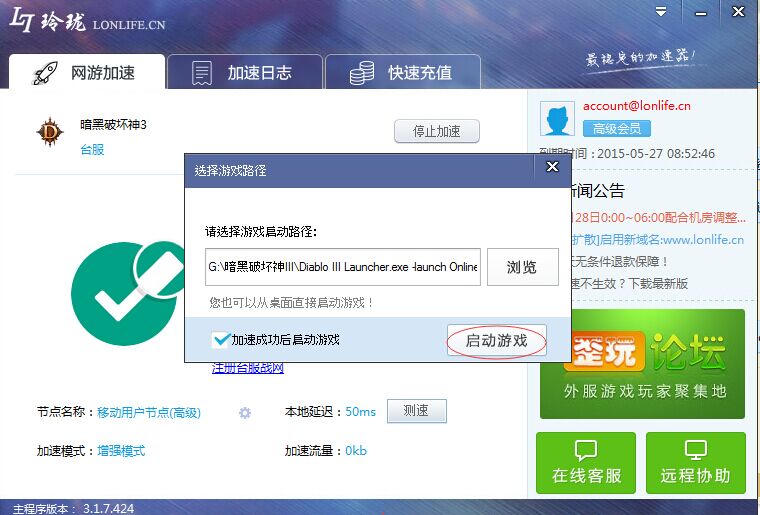Click the 停止加速 button

(436, 131)
